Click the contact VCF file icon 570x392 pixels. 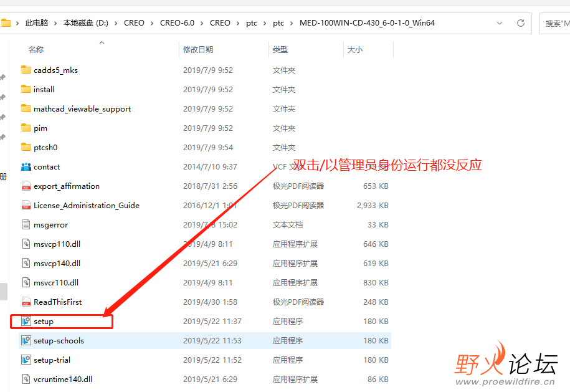26,166
